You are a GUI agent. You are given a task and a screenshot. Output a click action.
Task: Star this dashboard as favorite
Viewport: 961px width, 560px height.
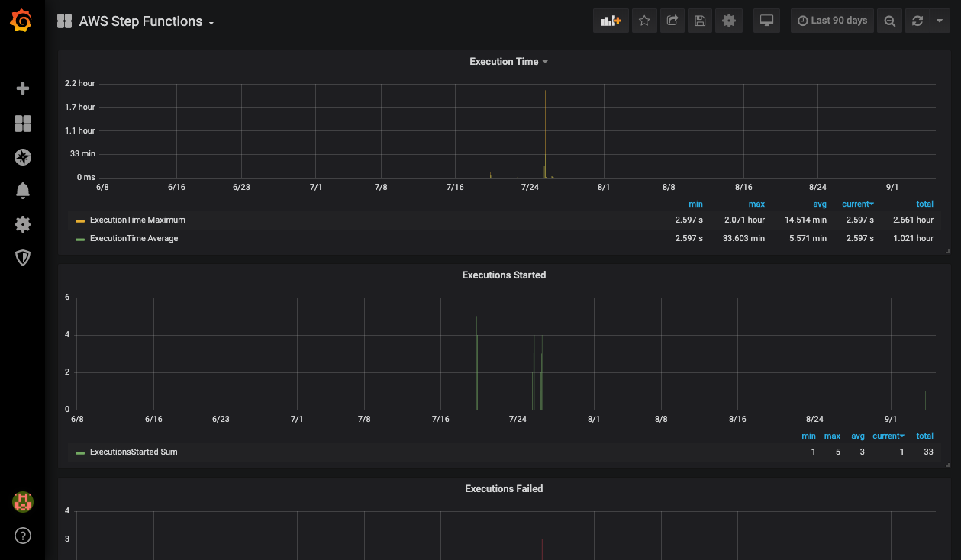(x=644, y=21)
